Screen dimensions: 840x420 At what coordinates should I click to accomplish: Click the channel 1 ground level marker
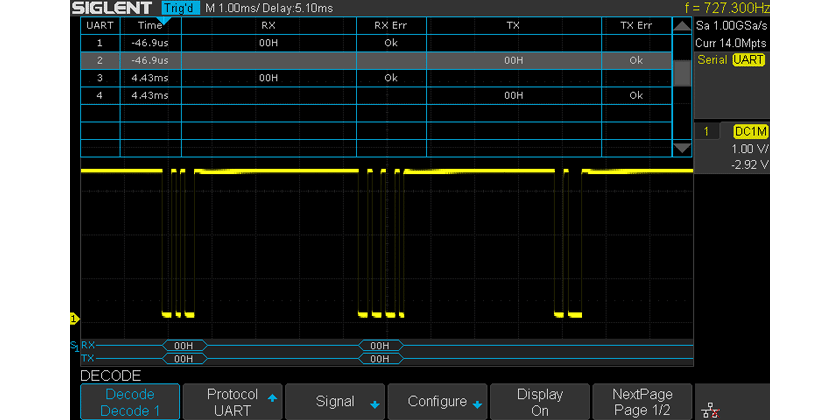(74, 319)
